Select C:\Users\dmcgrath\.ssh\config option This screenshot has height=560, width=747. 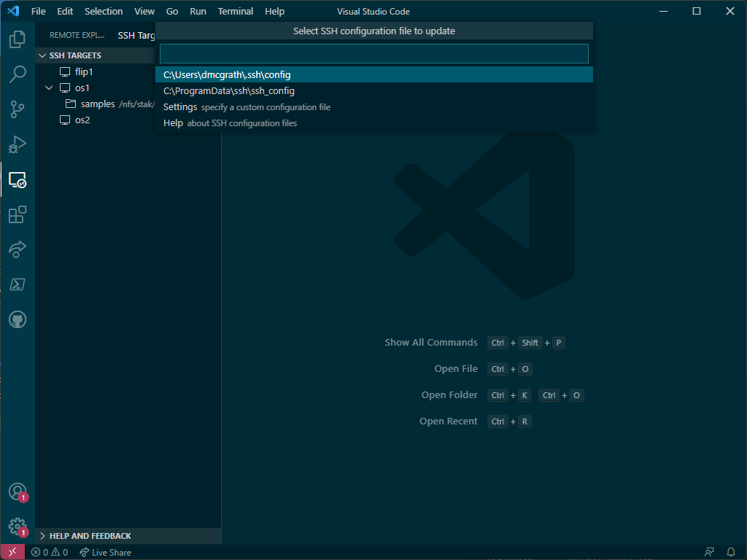[374, 75]
